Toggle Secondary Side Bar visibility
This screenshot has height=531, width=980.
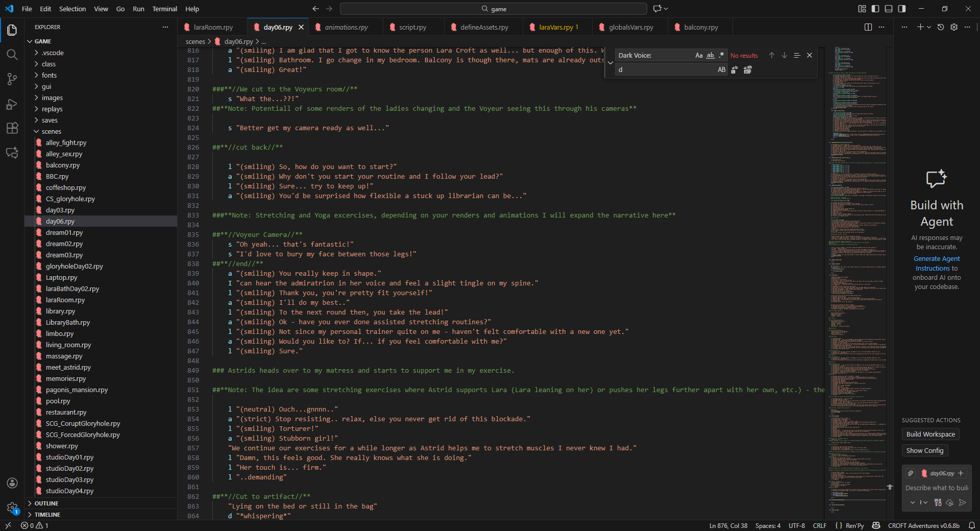coord(902,9)
